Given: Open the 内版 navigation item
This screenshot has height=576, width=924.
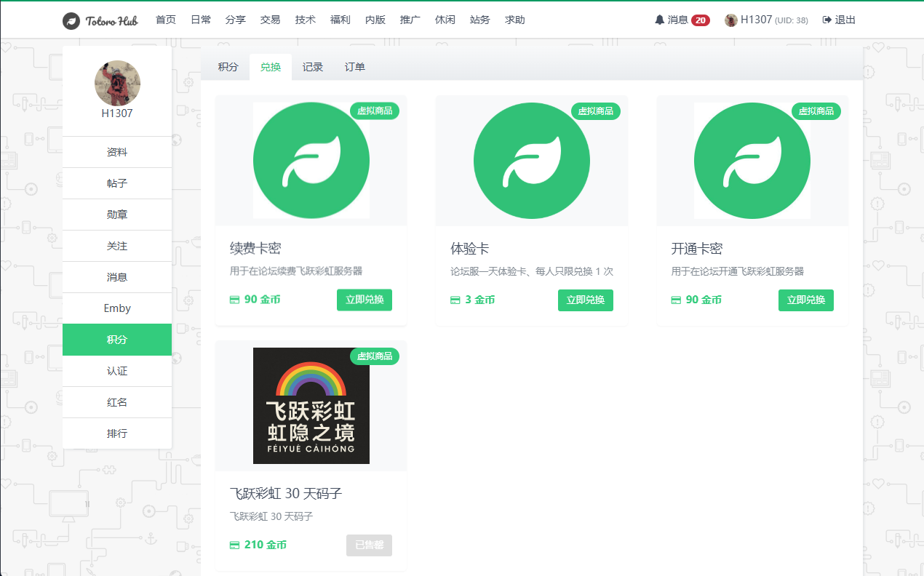Looking at the screenshot, I should coord(375,20).
